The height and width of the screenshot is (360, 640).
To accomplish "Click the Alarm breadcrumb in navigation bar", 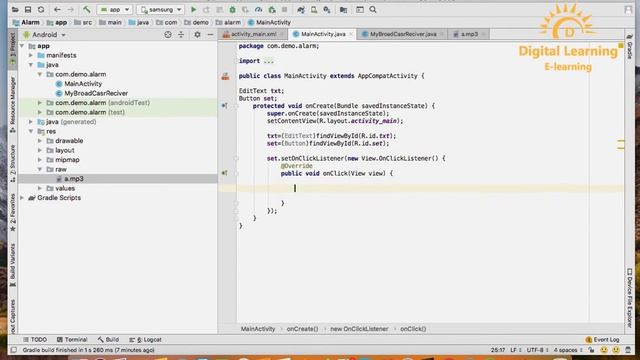I will click(27, 22).
